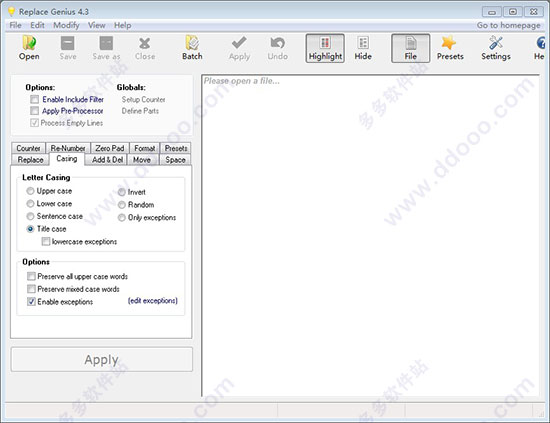The image size is (550, 423).
Task: Click the edit exceptions link
Action: pos(153,301)
